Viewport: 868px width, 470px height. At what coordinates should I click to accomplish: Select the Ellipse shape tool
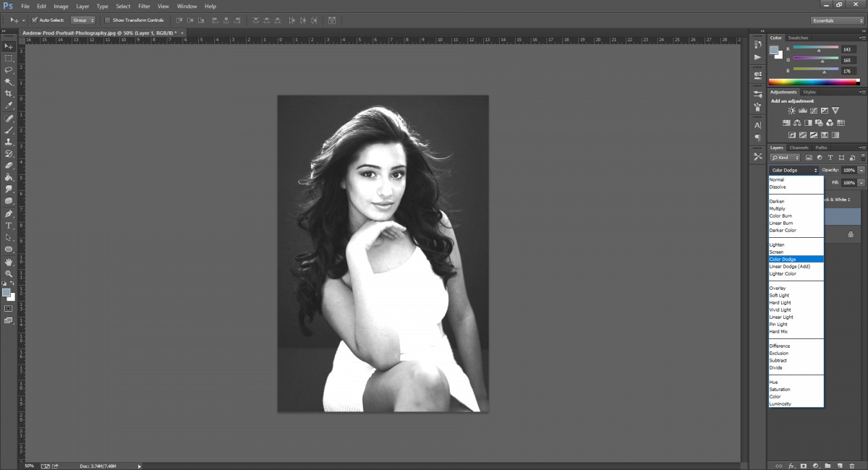9,249
